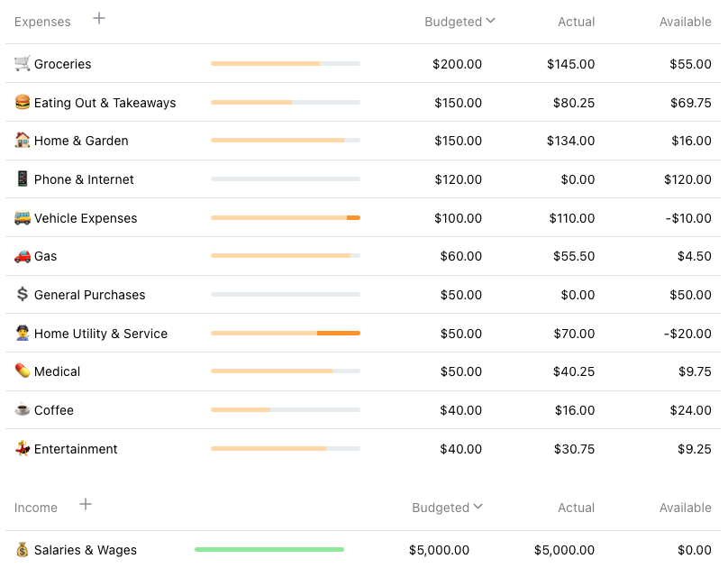Select the Income section header

pos(36,508)
